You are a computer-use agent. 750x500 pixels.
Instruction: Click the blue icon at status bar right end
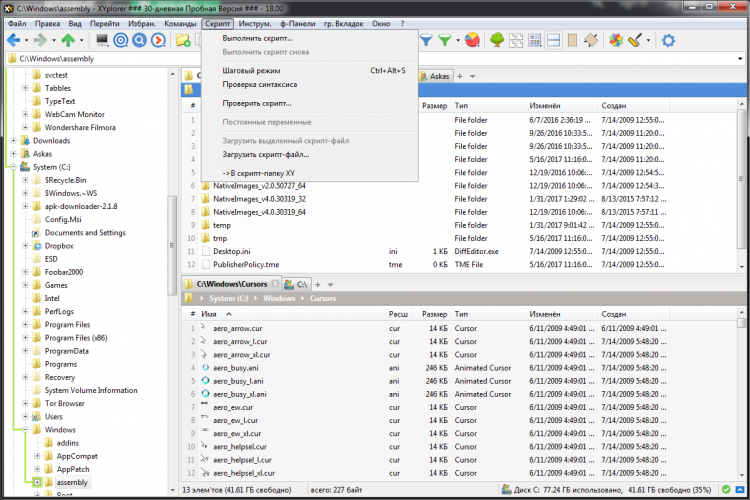pos(740,489)
